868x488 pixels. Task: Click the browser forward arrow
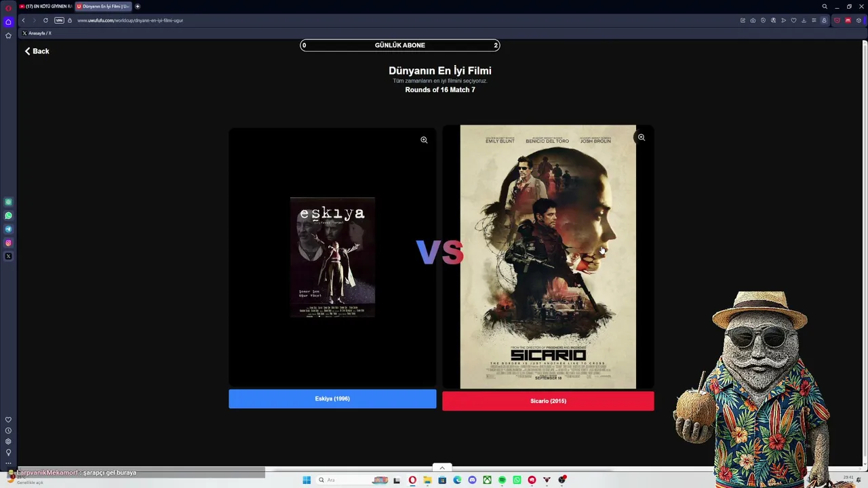tap(34, 20)
